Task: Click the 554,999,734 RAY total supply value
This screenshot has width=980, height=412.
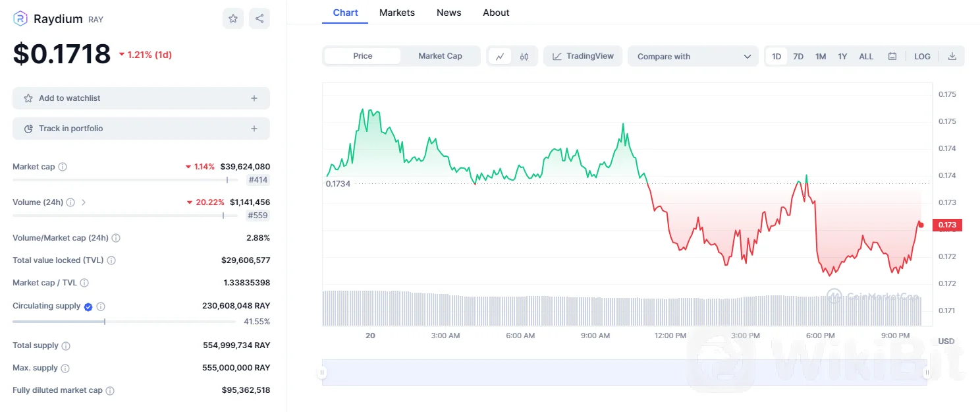Action: [x=236, y=345]
